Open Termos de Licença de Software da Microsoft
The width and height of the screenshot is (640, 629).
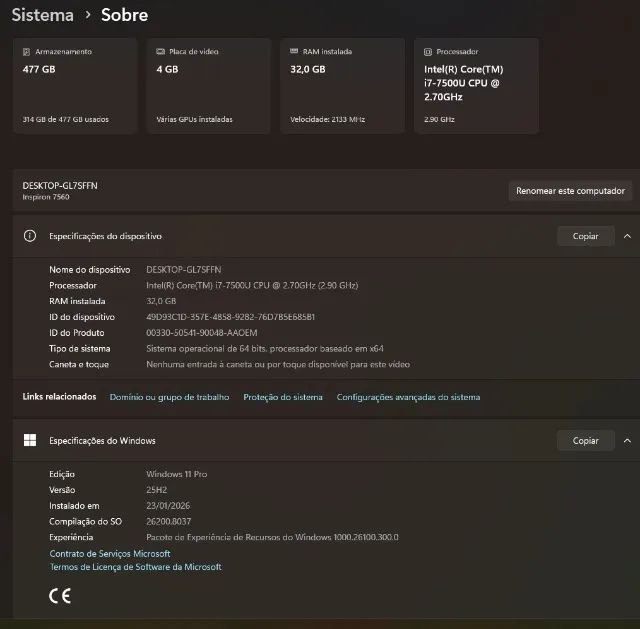click(136, 567)
